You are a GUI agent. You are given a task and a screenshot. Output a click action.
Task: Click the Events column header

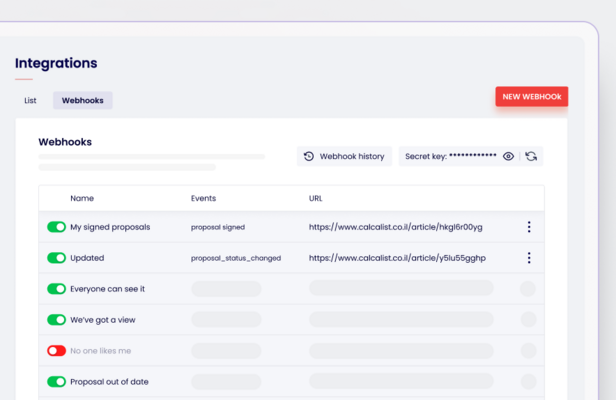tap(203, 198)
